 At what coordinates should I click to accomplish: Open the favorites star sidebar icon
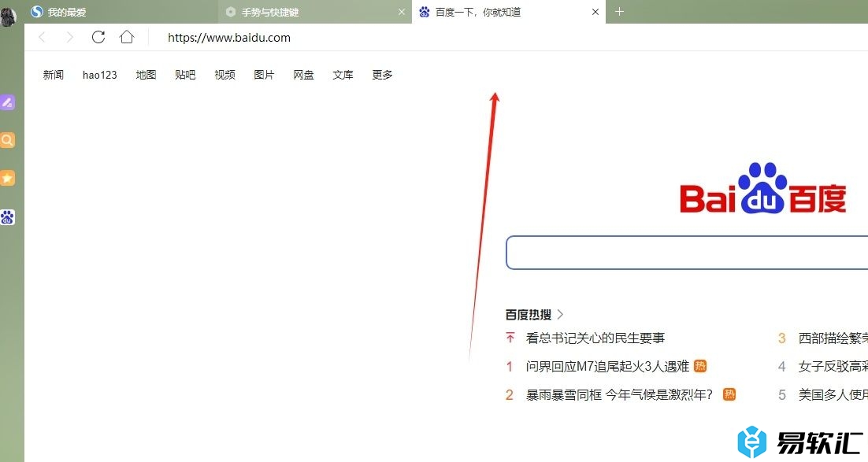click(7, 178)
